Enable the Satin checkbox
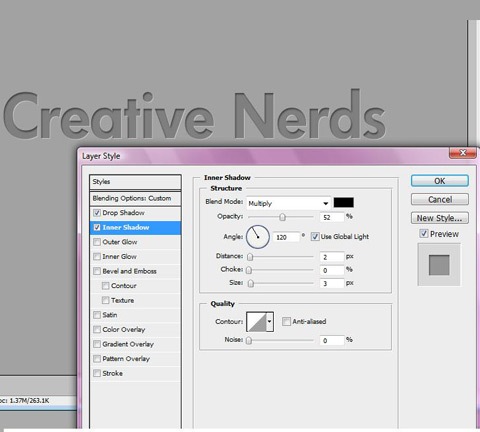Viewport: 480px width, 432px height. tap(97, 315)
